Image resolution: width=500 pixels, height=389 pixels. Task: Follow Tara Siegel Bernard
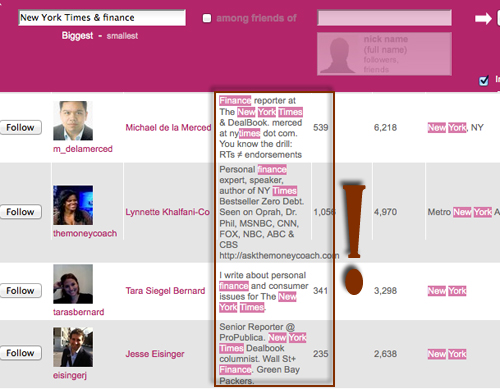tap(20, 291)
